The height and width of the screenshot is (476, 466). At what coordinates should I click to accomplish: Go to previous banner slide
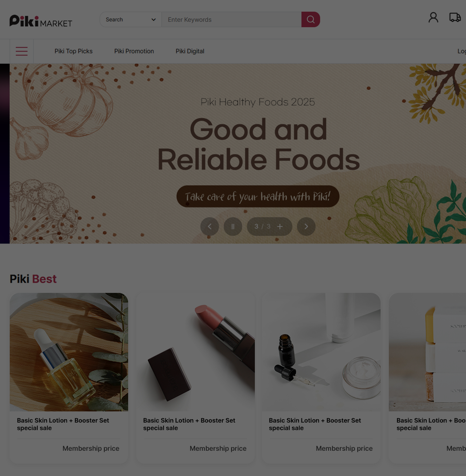coord(210,226)
